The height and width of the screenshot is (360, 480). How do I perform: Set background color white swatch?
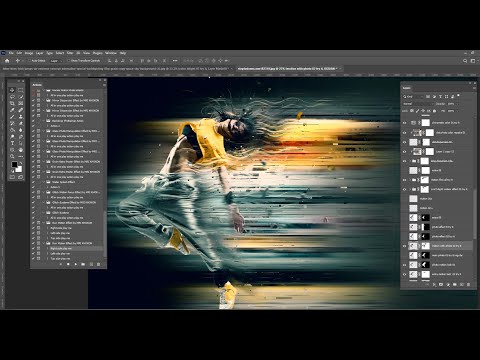pos(20,170)
